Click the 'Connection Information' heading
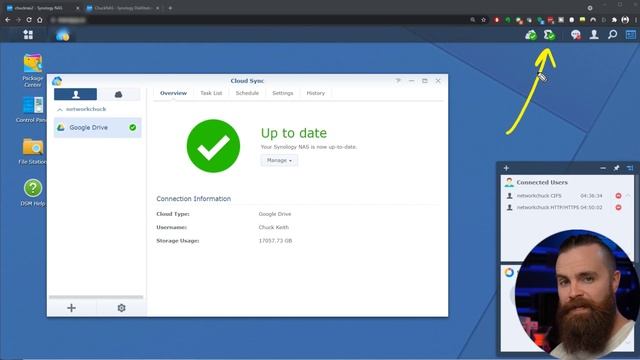This screenshot has height=360, width=640. tap(193, 199)
